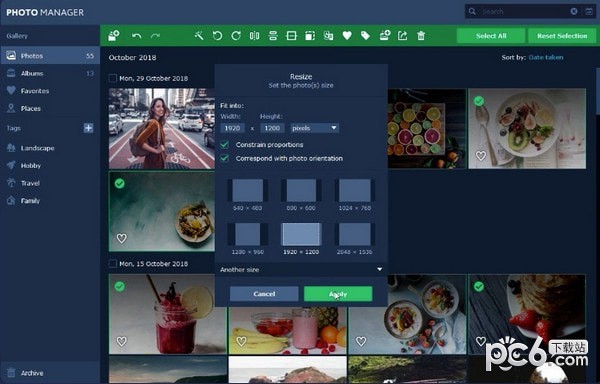This screenshot has height=384, width=600.
Task: Add a new tag with the plus button
Action: pyautogui.click(x=88, y=128)
